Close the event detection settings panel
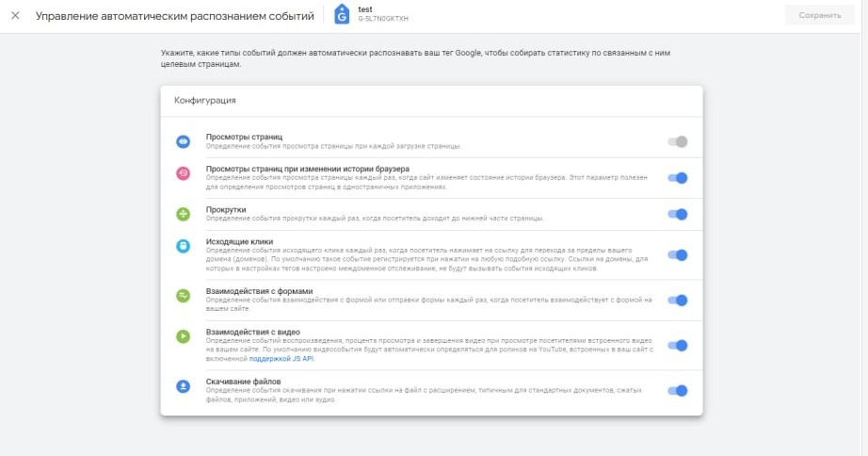This screenshot has height=456, width=868. click(15, 15)
